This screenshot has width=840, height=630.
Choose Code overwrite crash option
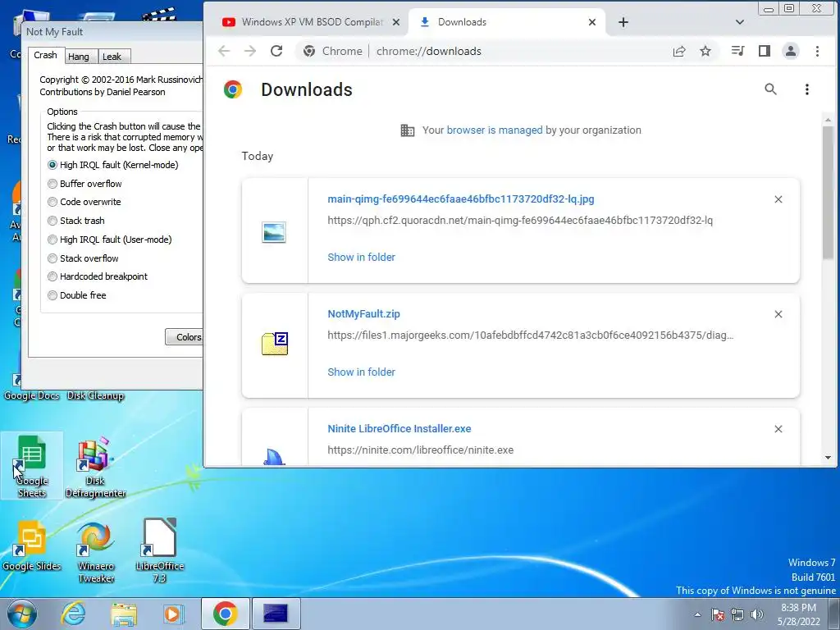84,202
